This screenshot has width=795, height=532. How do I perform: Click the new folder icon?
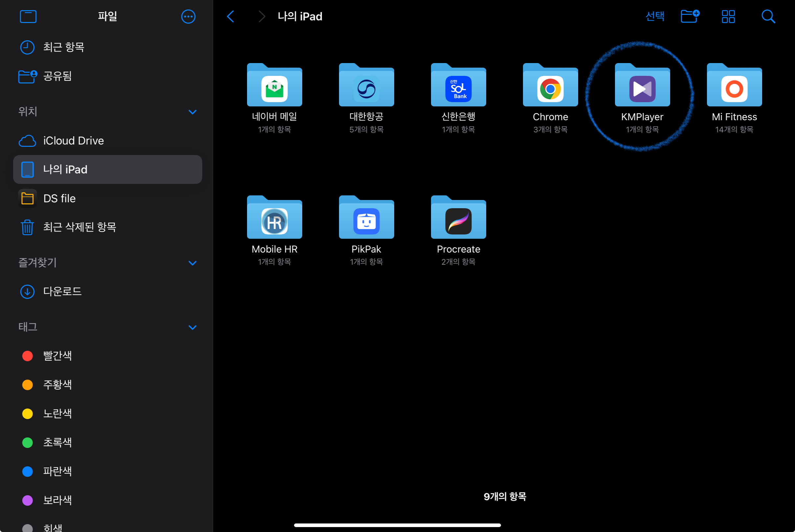[690, 16]
